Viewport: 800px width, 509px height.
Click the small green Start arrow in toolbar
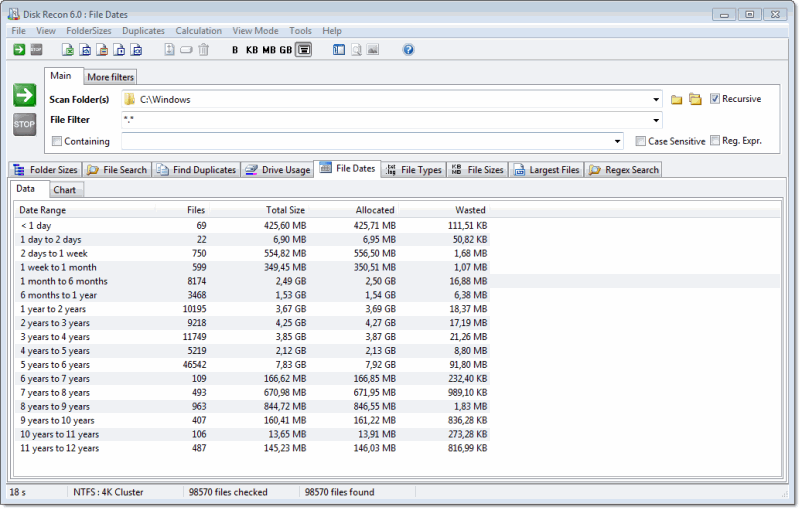pyautogui.click(x=19, y=49)
